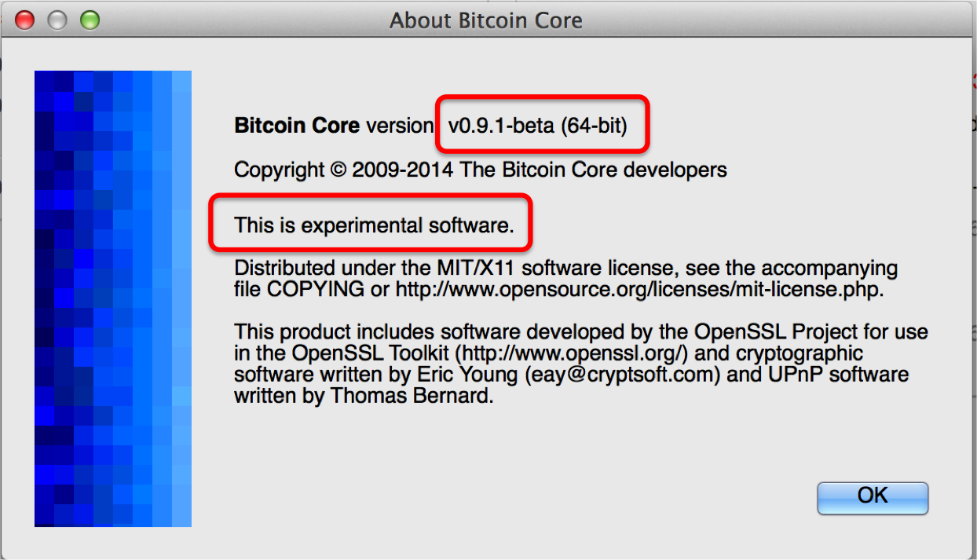Click the bold Bitcoin Core label
977x560 pixels.
click(x=297, y=126)
